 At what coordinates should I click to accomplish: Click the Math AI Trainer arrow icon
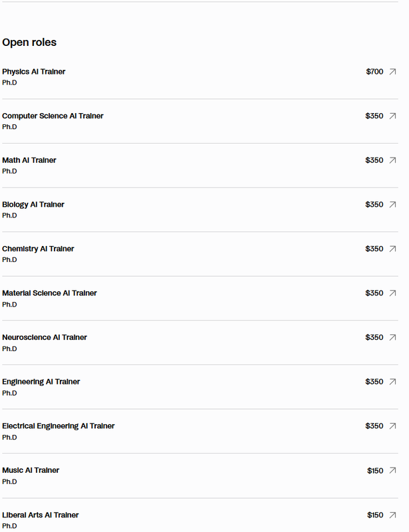(392, 160)
